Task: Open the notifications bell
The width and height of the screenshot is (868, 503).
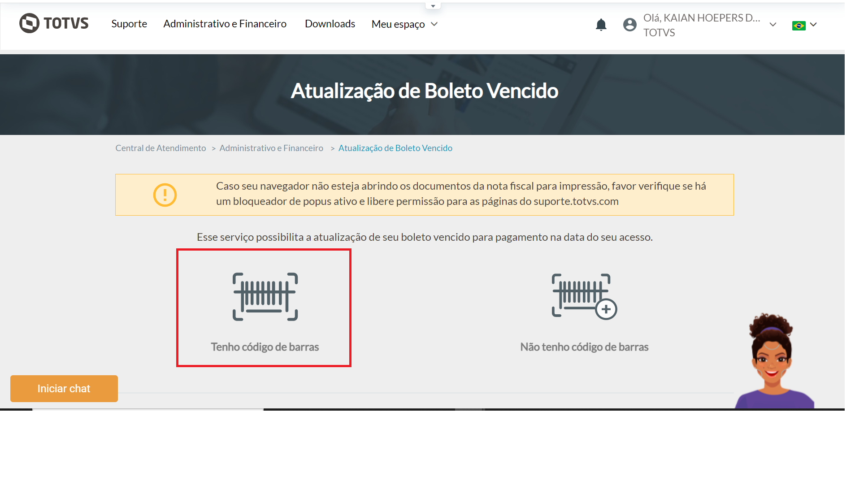Action: click(601, 25)
